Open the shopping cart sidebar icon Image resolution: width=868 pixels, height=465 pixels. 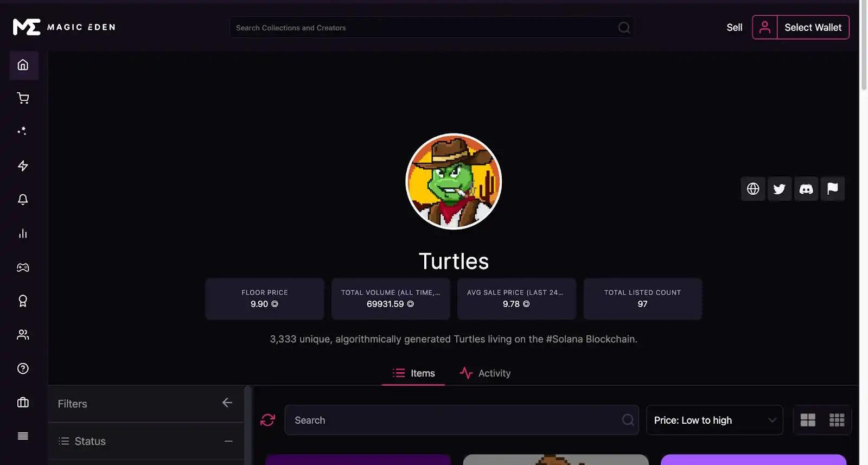23,98
